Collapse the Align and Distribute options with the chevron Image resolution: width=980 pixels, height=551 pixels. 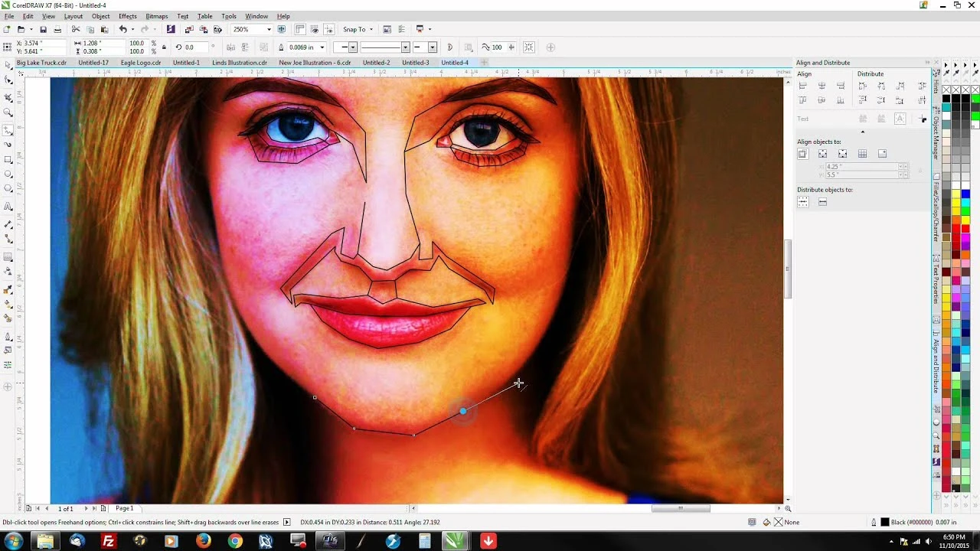click(x=863, y=132)
